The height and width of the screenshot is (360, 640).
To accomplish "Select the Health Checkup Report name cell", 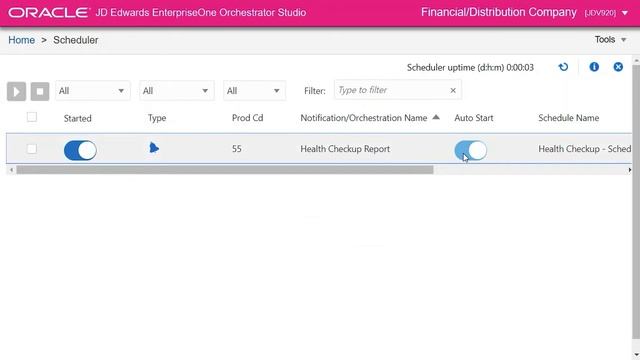I will coord(345,149).
